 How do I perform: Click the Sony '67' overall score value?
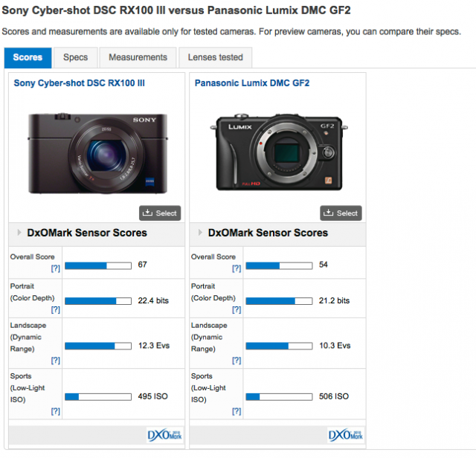coord(142,265)
